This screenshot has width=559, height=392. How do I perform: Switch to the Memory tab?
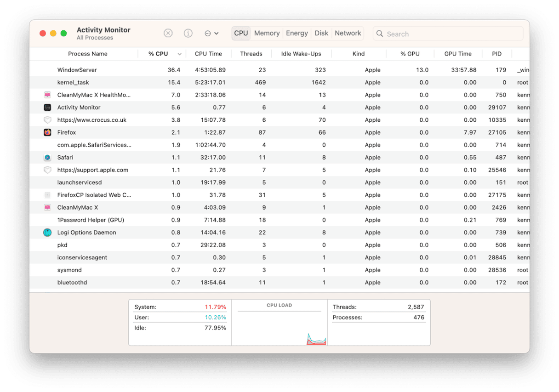coord(267,33)
